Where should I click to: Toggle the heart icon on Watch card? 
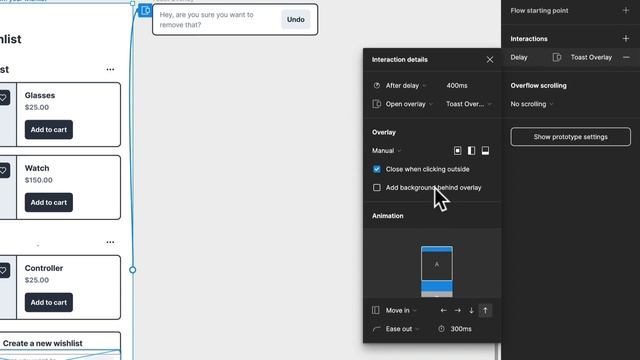3,171
